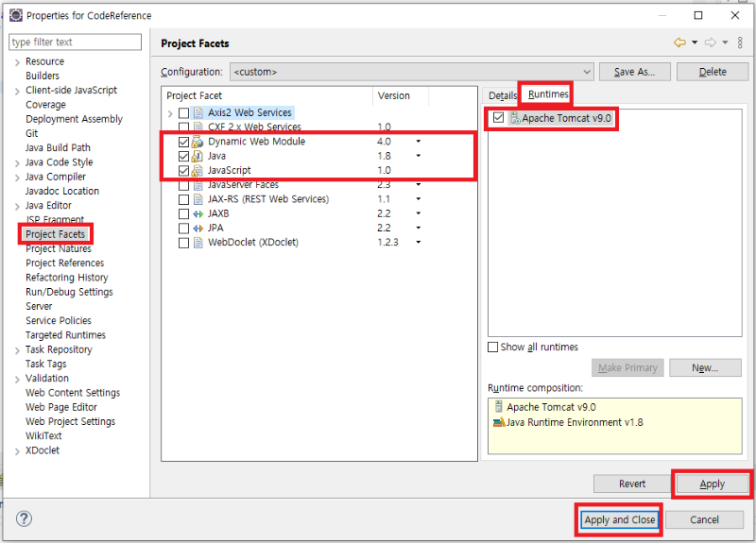Open Java Build Path page

(58, 147)
